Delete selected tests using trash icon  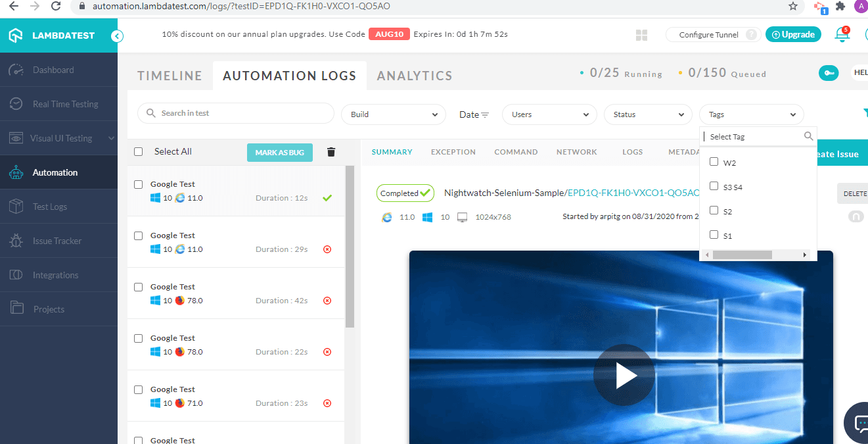331,151
